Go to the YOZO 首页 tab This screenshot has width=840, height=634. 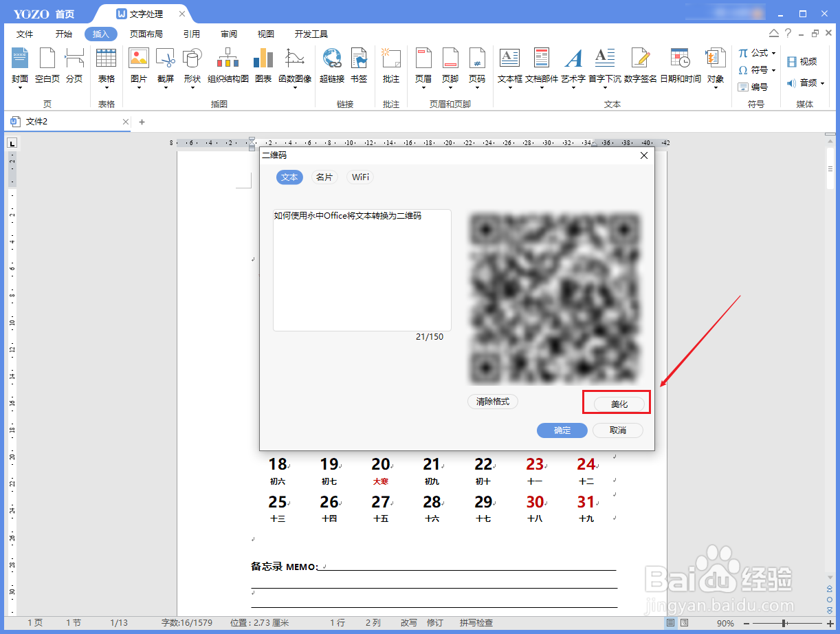click(x=44, y=14)
